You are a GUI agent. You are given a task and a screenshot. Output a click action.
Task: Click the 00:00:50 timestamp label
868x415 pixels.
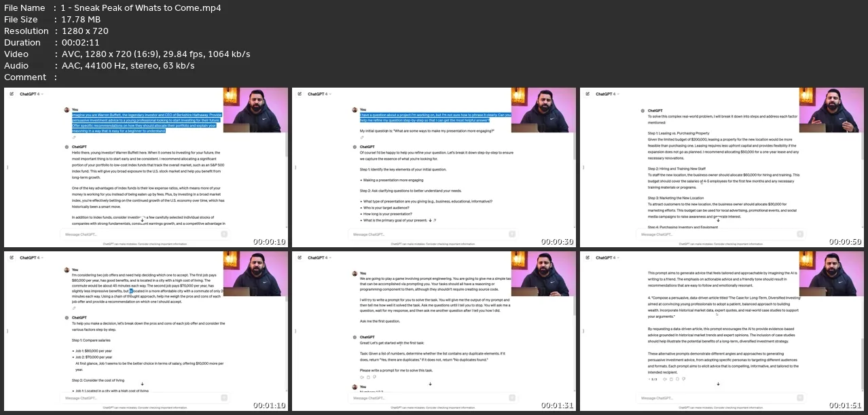click(x=846, y=242)
